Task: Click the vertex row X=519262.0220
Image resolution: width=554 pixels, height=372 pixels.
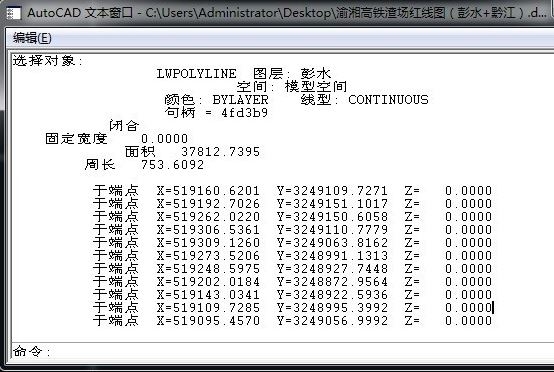Action: [x=292, y=217]
